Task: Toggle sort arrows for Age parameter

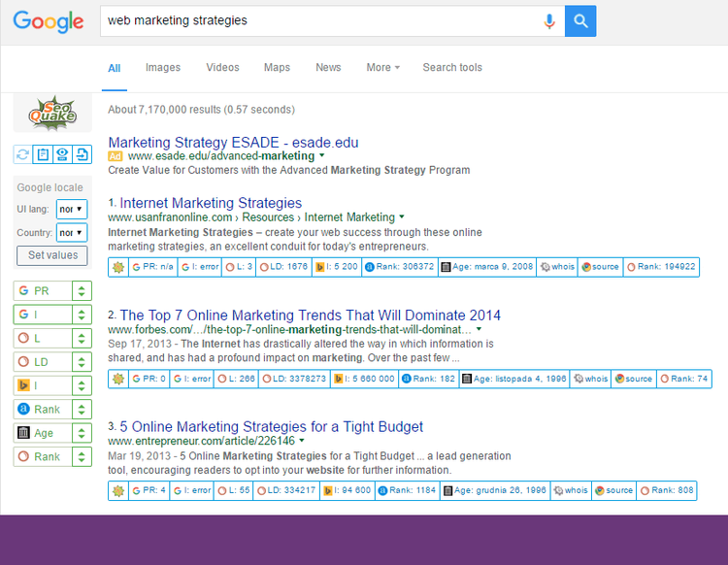Action: (82, 433)
